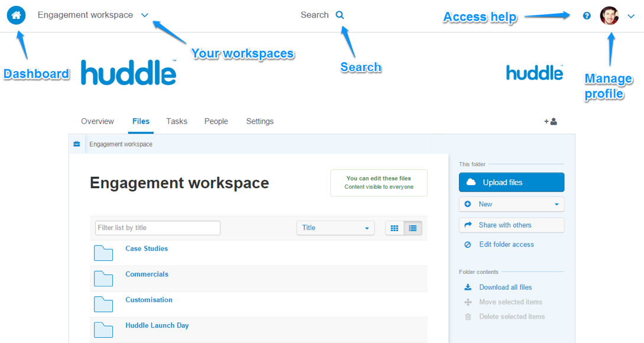The image size is (644, 343).
Task: Open the Settings tab
Action: 259,121
